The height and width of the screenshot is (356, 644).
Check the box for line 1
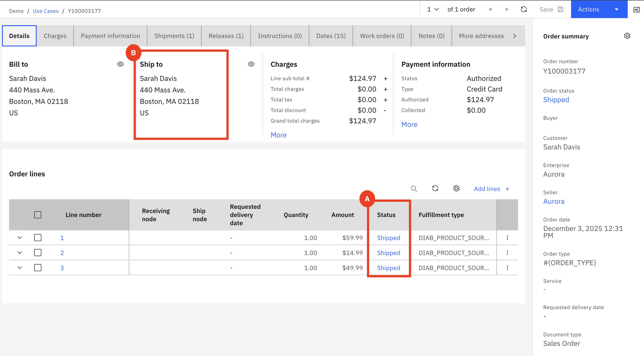coord(38,238)
